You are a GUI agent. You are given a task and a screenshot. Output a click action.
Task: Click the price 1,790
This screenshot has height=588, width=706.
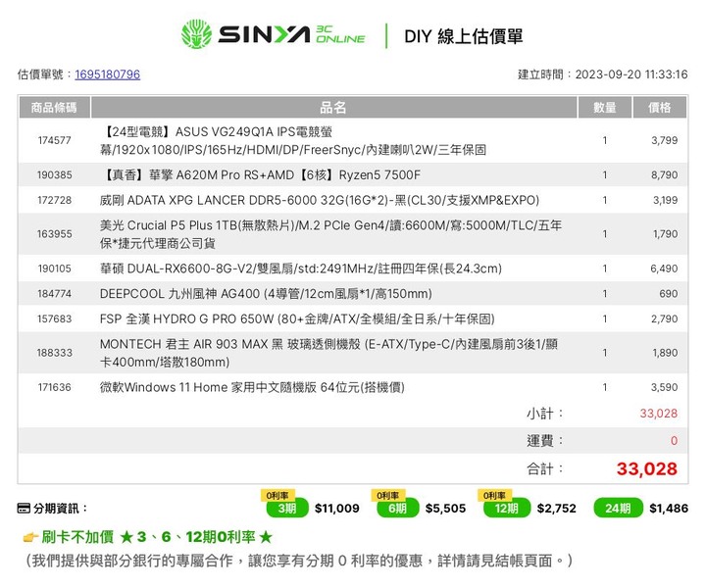(665, 234)
